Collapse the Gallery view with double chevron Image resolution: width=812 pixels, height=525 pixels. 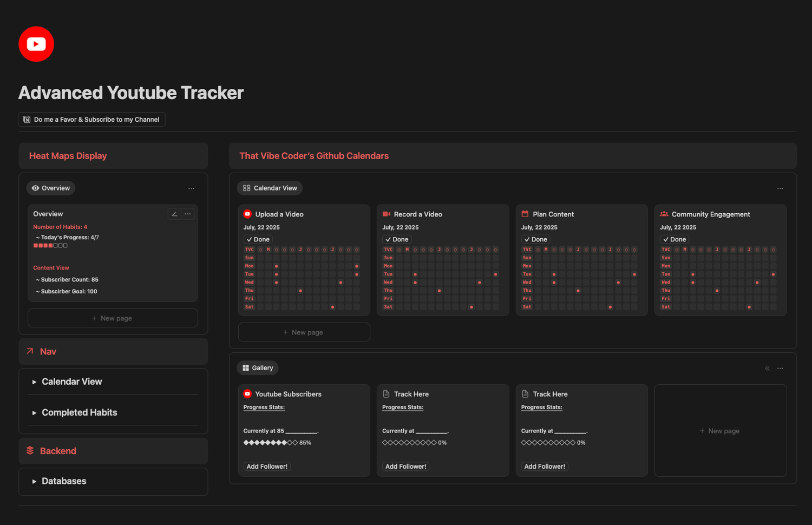coord(767,368)
